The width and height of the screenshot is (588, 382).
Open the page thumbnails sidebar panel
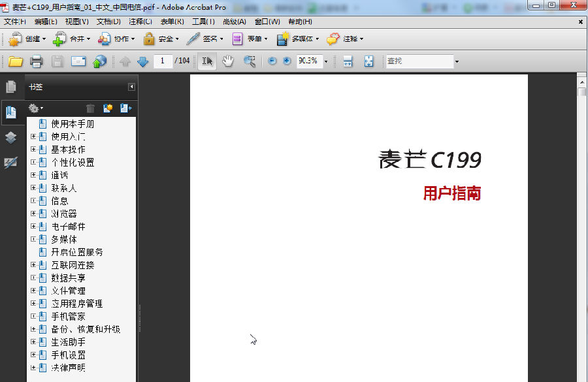[x=10, y=86]
